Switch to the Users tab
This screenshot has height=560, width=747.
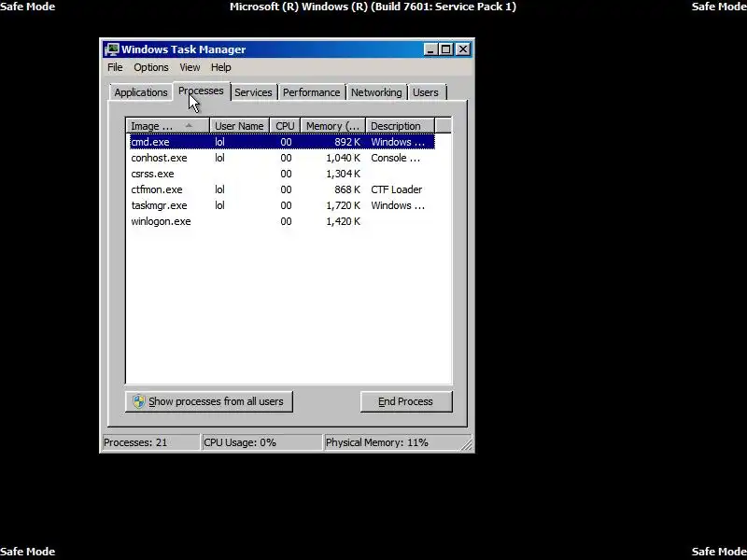[426, 92]
